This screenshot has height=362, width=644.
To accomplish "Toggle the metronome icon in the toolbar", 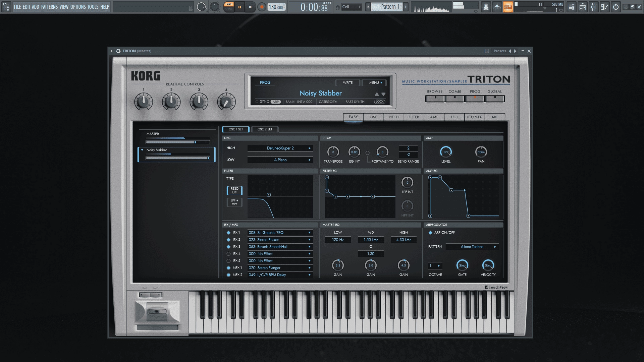I will click(486, 7).
